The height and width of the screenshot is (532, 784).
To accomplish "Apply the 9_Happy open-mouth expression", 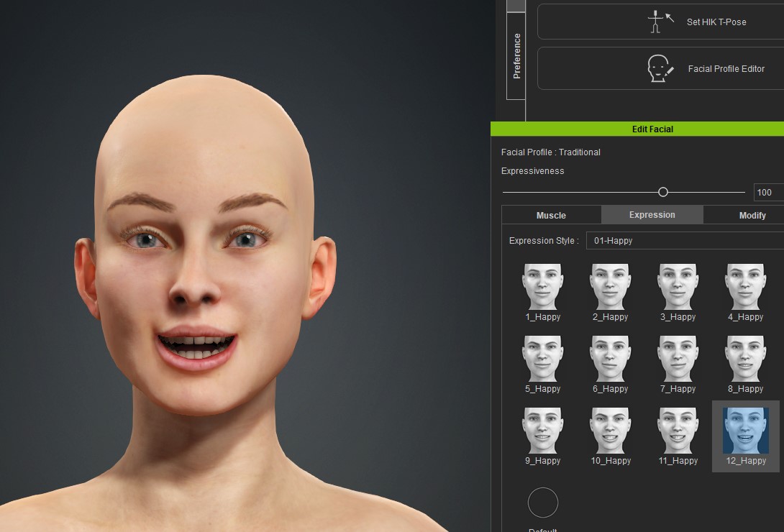I will coord(542,431).
